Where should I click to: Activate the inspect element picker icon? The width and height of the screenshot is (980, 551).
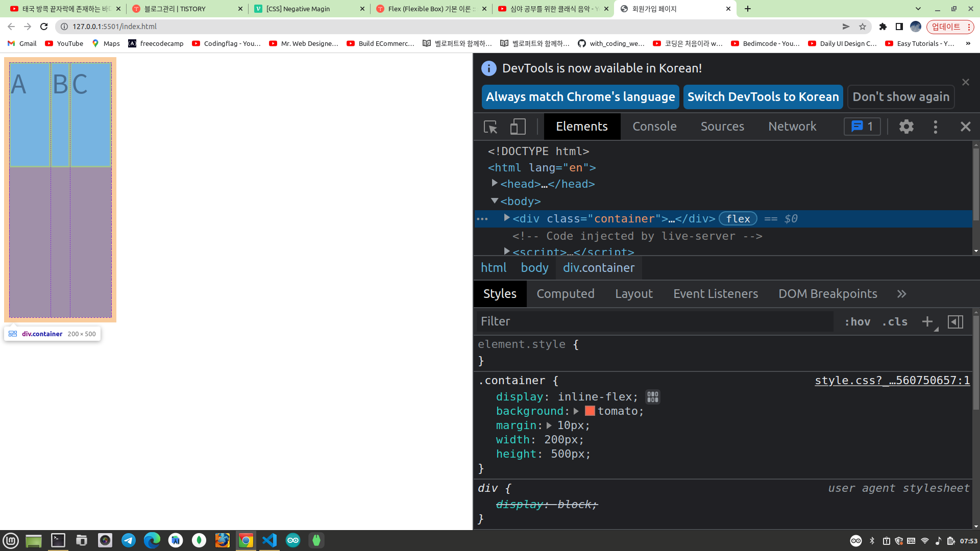click(x=491, y=127)
